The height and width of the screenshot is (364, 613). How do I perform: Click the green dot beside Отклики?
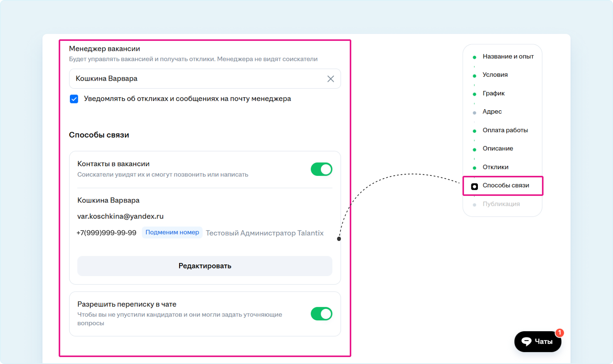click(x=474, y=168)
